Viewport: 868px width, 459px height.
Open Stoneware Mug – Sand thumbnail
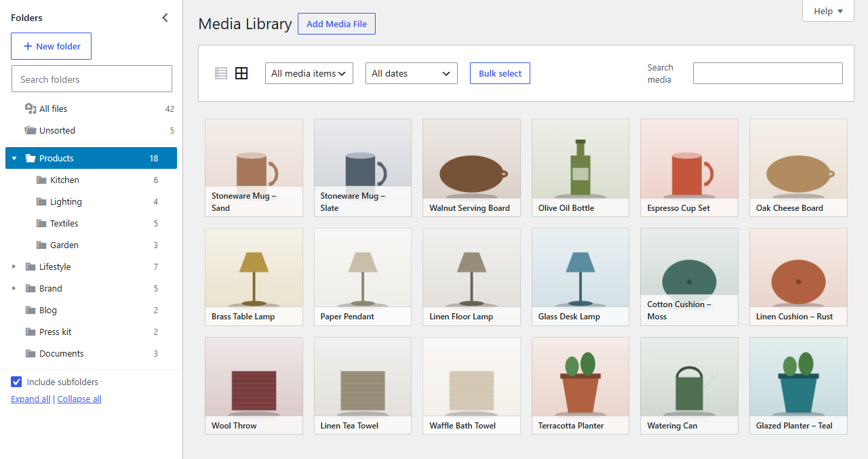254,167
